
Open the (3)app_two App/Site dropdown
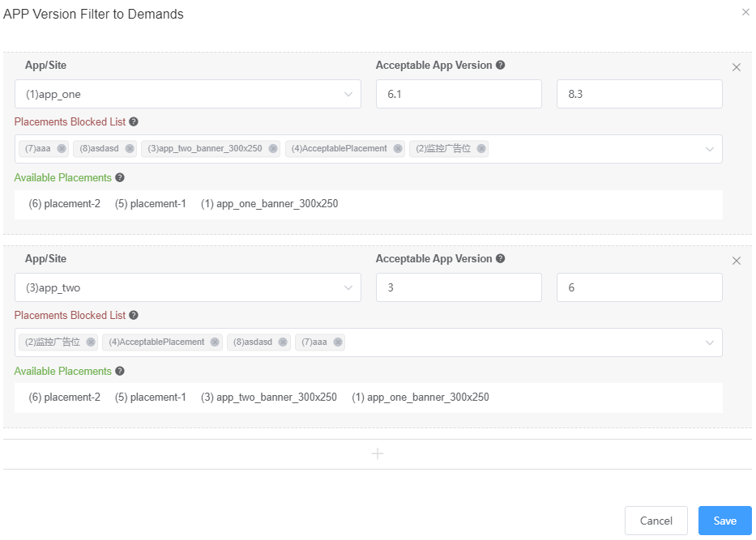[x=188, y=287]
